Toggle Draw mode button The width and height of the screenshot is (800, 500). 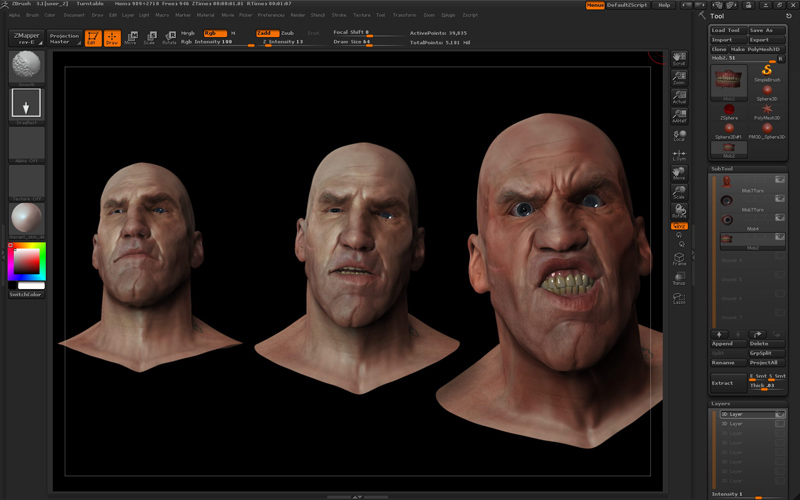pos(112,38)
